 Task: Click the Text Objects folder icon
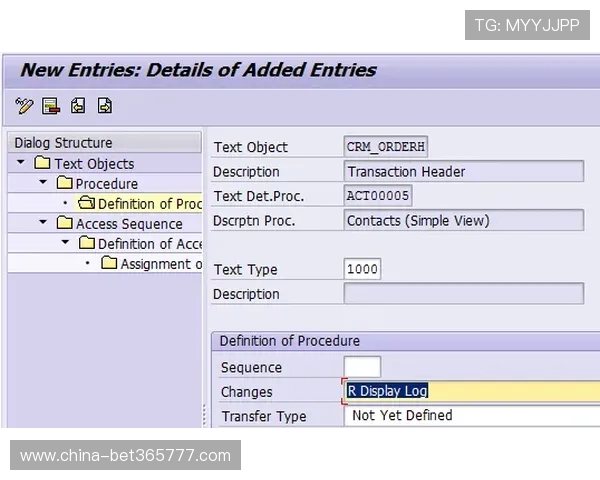[42, 164]
